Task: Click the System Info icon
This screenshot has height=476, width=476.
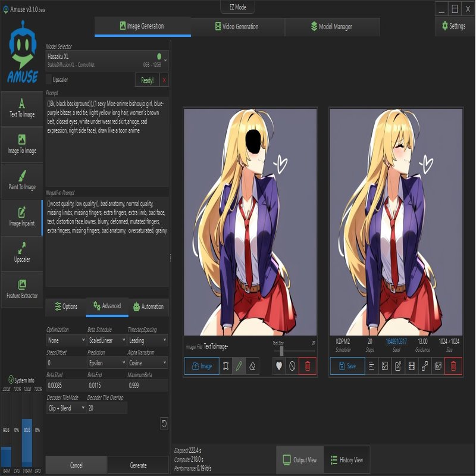Action: pyautogui.click(x=11, y=380)
